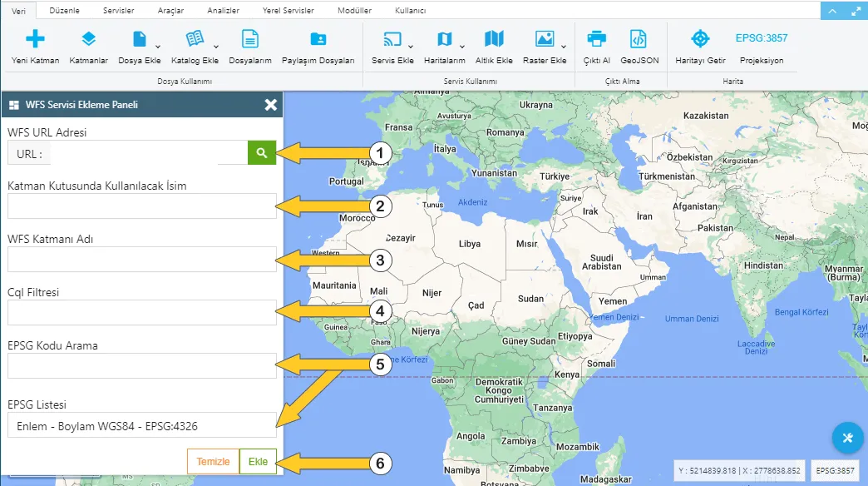Click the Y X coordinates readout
The image size is (868, 486).
tap(739, 470)
